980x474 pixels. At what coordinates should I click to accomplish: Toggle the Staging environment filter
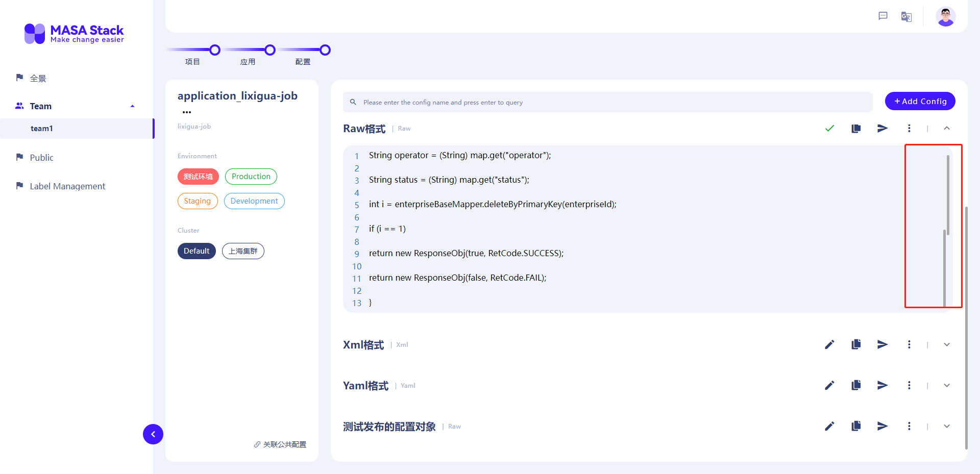click(198, 201)
